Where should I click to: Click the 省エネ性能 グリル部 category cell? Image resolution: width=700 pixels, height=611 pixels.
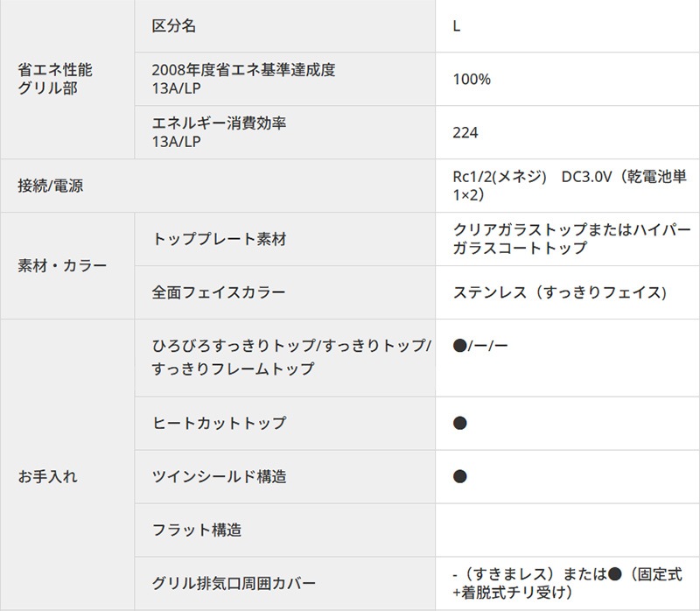pos(55,79)
